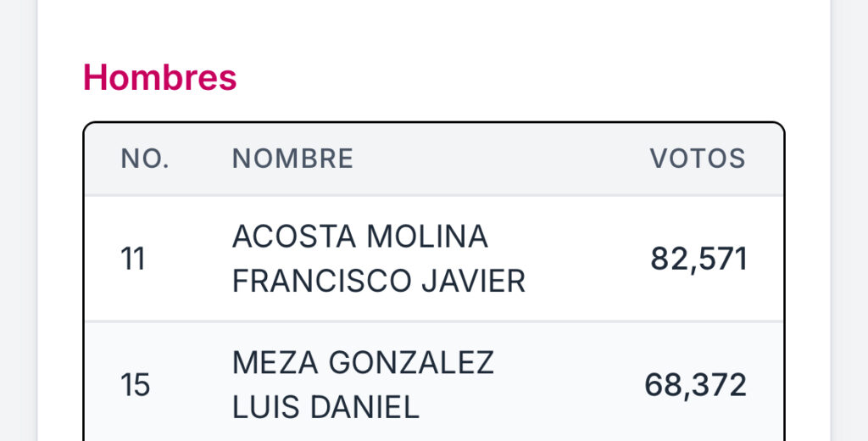Image resolution: width=868 pixels, height=441 pixels.
Task: Click the vote count 82,571
Action: tap(698, 259)
